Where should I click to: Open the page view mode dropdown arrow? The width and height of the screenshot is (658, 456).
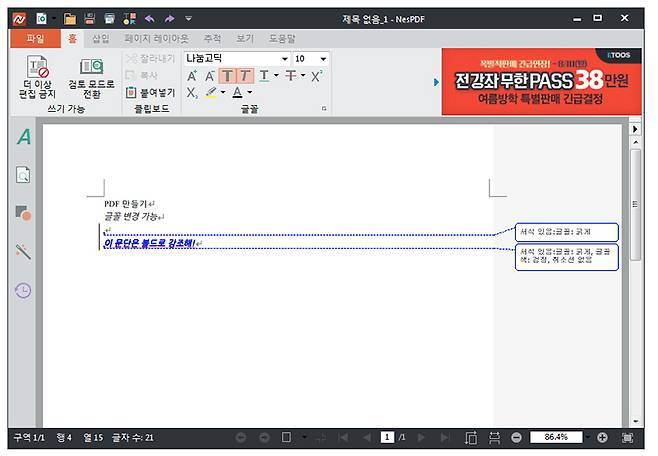pyautogui.click(x=304, y=438)
